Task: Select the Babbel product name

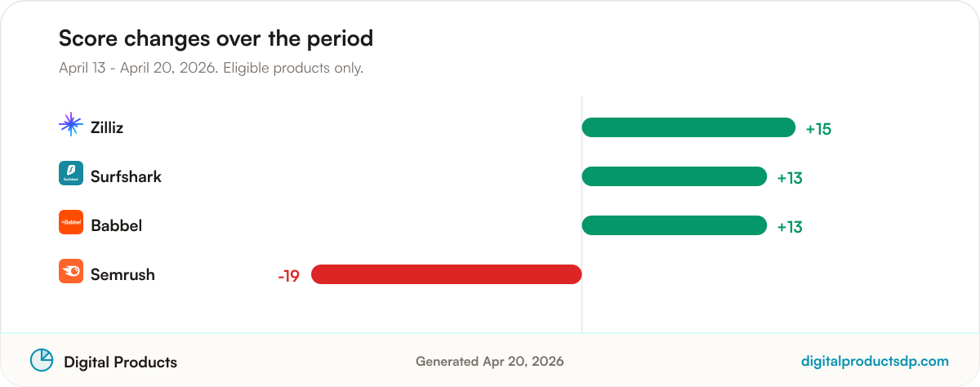Action: coord(116,225)
